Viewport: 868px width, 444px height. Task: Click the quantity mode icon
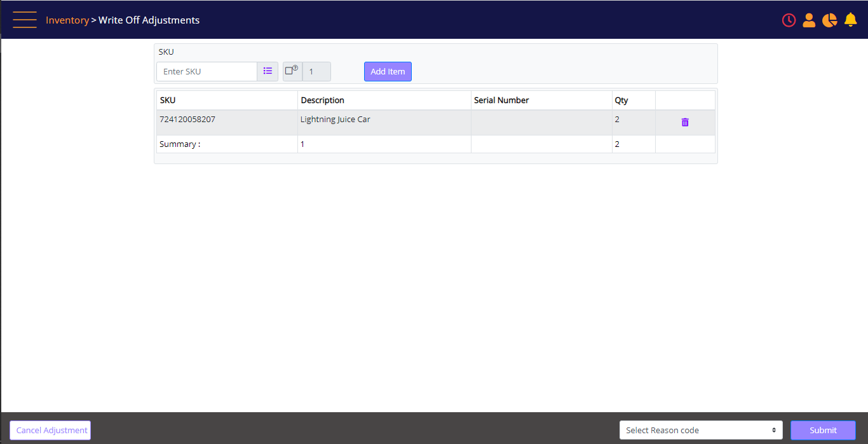[x=292, y=71]
